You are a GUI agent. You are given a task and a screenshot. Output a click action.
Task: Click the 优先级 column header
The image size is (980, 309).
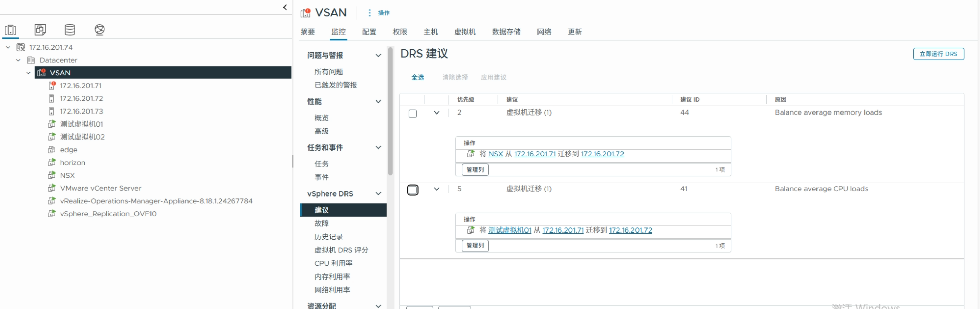[x=465, y=99]
